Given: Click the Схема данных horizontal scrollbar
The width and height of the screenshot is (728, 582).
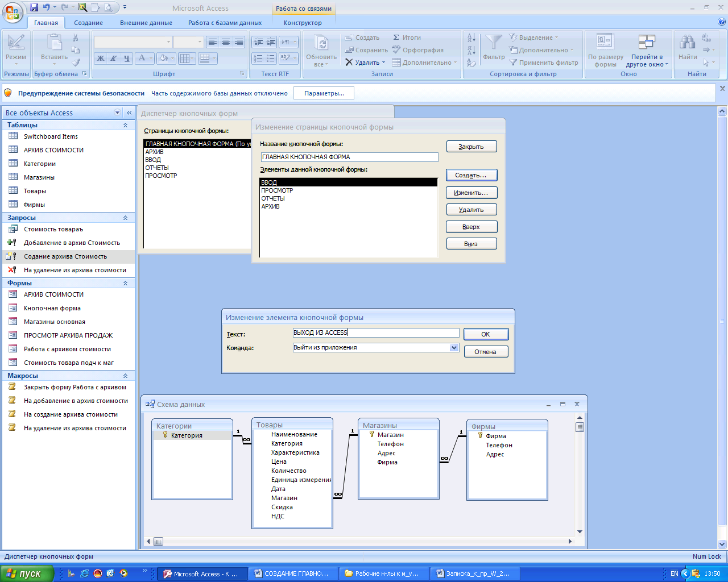Looking at the screenshot, I should pyautogui.click(x=359, y=541).
